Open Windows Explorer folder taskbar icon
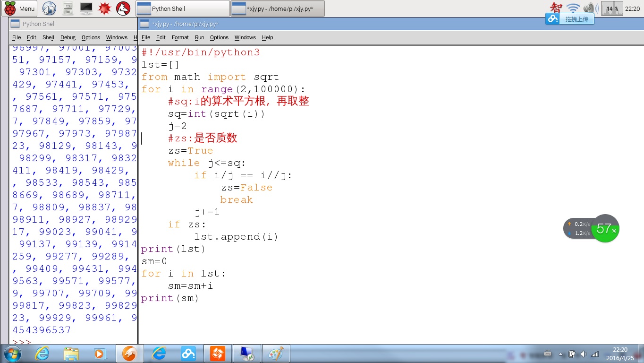The image size is (644, 363). [x=71, y=354]
